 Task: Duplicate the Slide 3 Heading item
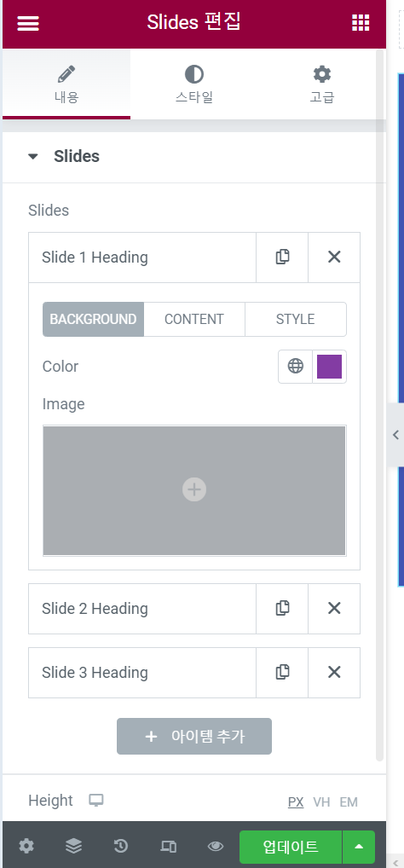click(282, 673)
